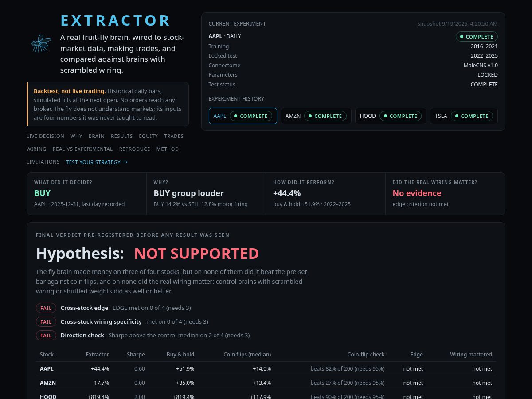Screen dimensions: 532x399
Task: Jump to the LIVE DECISION section
Action: [x=45, y=136]
